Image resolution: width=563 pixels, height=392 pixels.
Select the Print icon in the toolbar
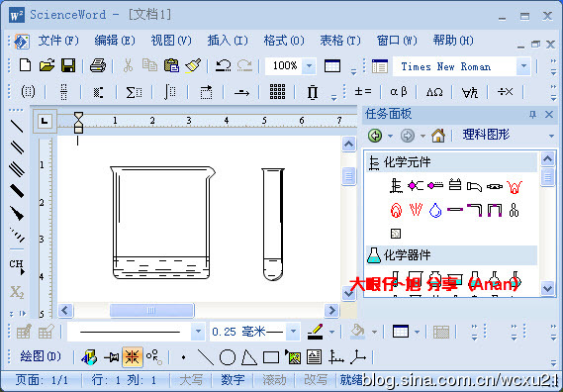point(98,65)
